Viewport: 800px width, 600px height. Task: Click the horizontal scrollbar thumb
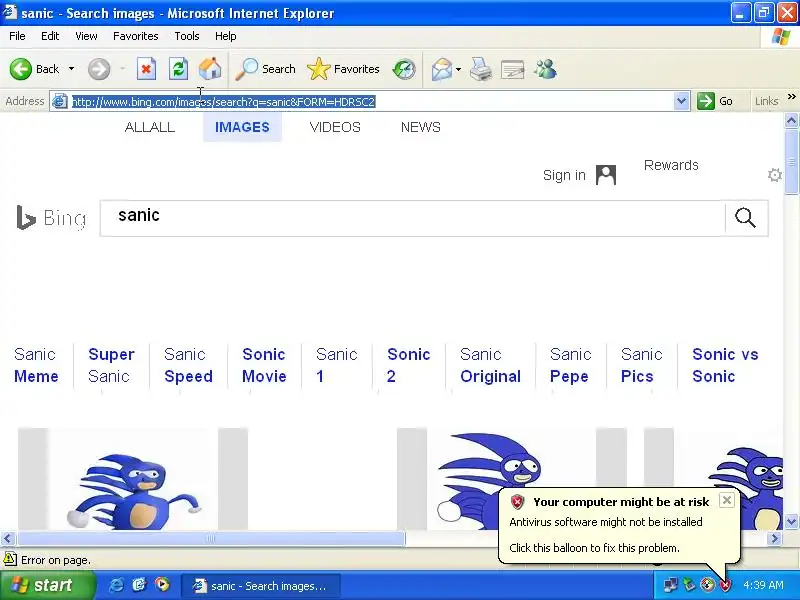pos(211,538)
